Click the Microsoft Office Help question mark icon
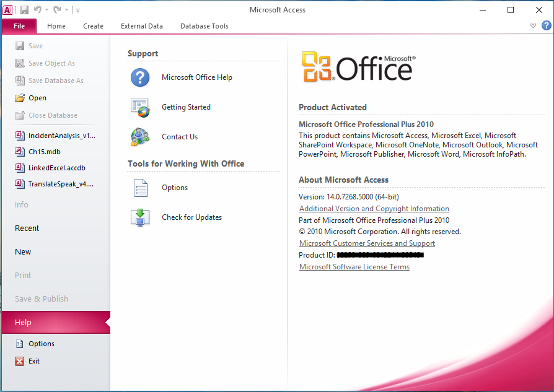Image resolution: width=554 pixels, height=392 pixels. point(140,77)
